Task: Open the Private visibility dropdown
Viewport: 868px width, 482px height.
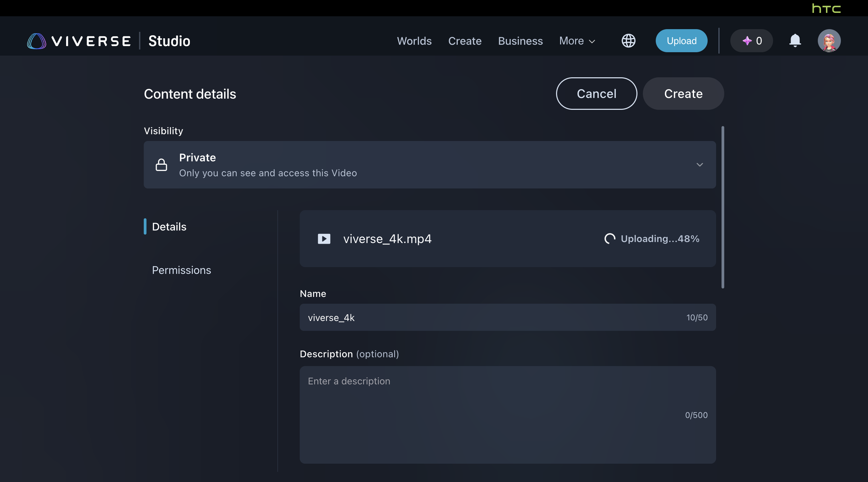Action: [x=429, y=165]
